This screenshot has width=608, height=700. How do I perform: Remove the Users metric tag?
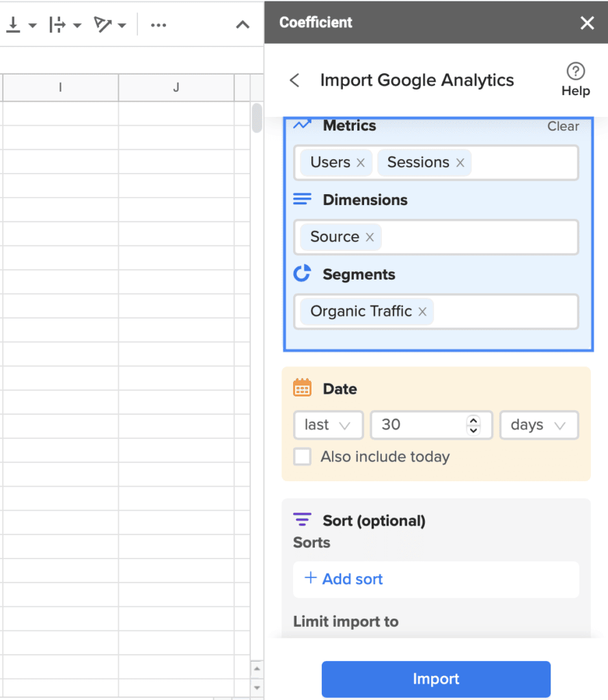[x=361, y=163]
